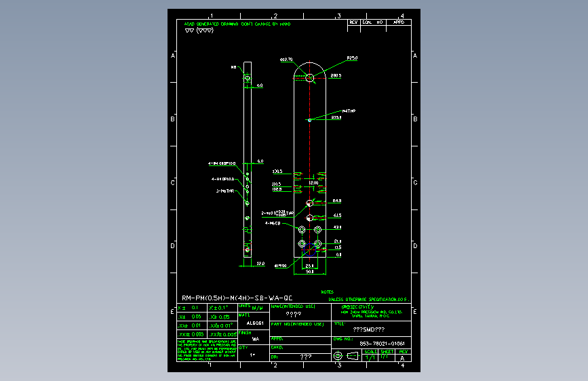Click the title text ???SMD???

[x=369, y=329]
